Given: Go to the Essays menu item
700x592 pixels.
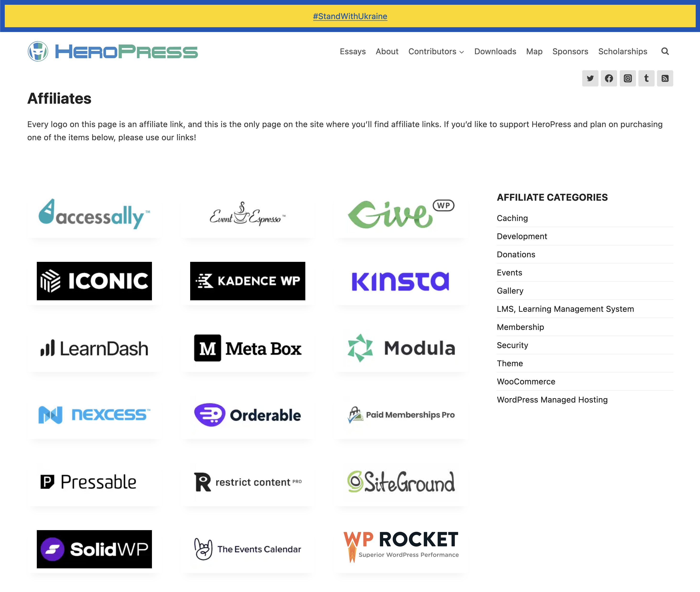Looking at the screenshot, I should 353,51.
